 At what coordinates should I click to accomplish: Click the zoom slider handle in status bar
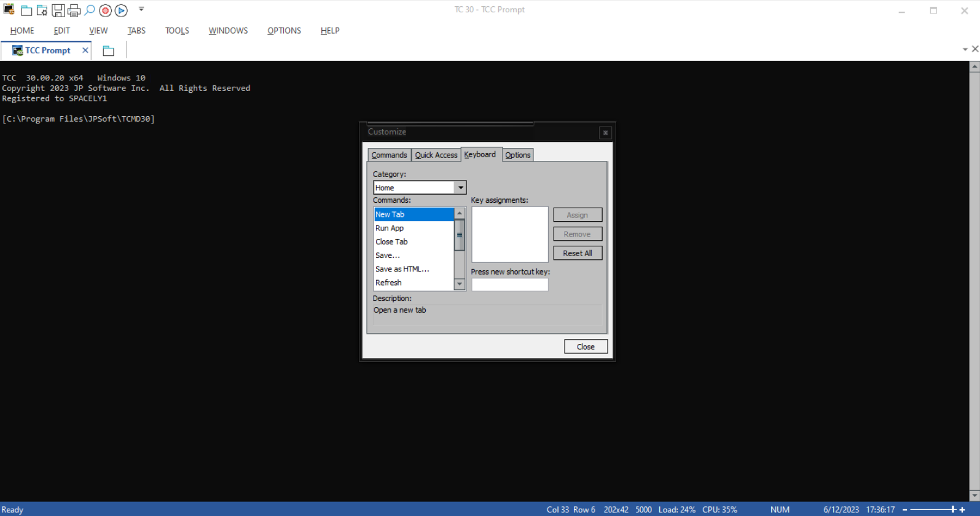coord(953,509)
